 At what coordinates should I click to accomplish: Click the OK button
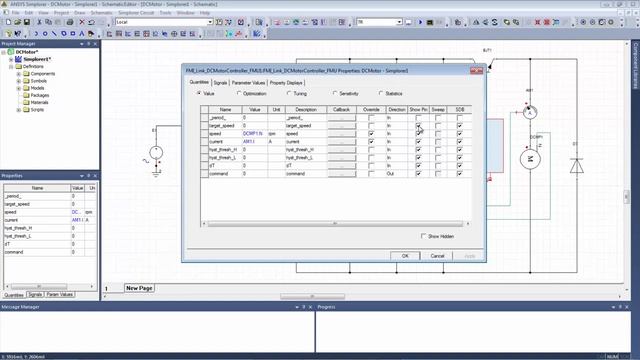point(405,256)
